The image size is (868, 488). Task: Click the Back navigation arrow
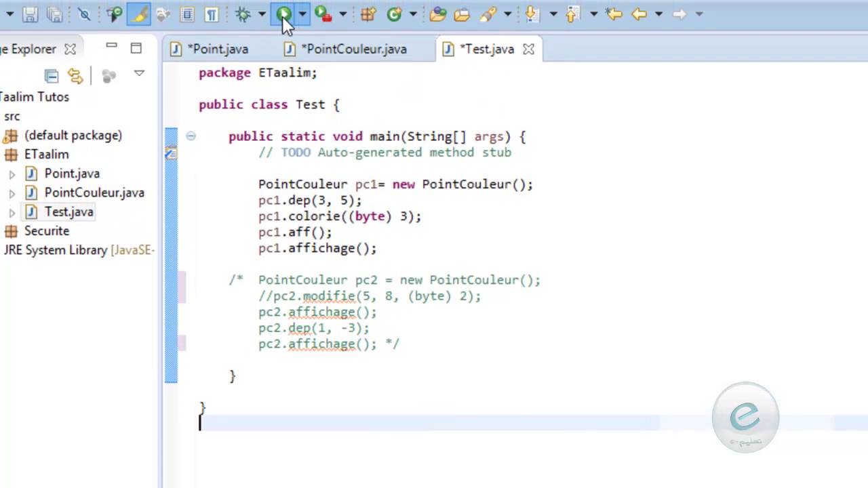point(639,14)
